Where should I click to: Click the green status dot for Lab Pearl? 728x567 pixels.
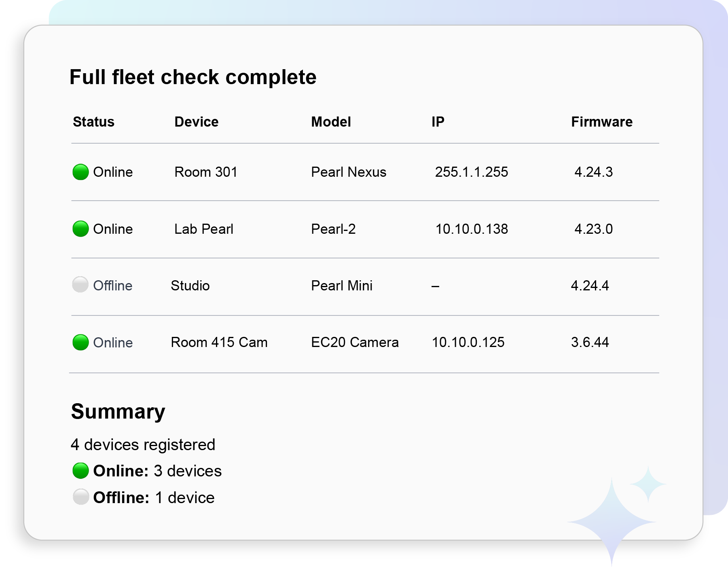pyautogui.click(x=80, y=229)
